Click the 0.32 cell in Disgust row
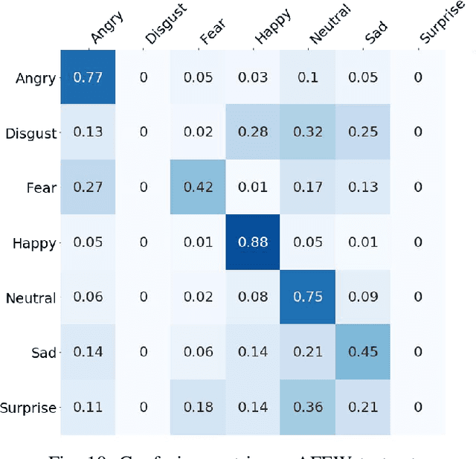The width and height of the screenshot is (476, 459). [307, 132]
